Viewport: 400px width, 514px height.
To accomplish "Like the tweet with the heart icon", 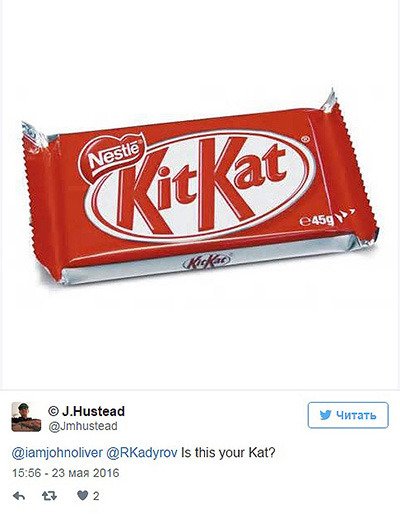I will point(82,496).
